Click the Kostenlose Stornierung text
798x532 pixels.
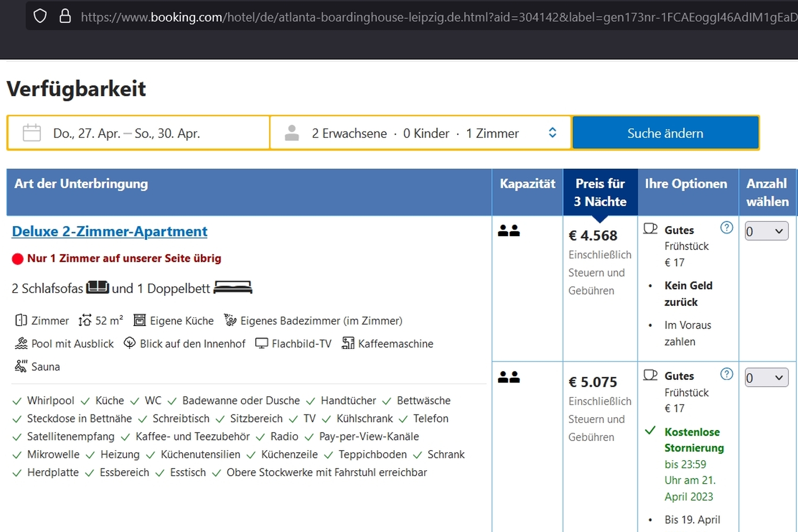click(x=693, y=440)
